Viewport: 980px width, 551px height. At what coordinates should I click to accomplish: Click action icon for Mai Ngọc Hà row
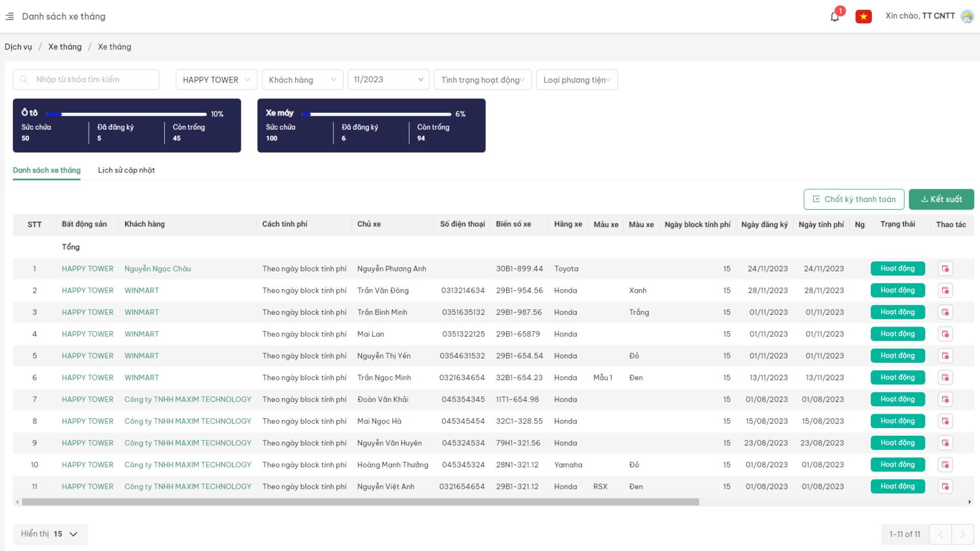(945, 421)
